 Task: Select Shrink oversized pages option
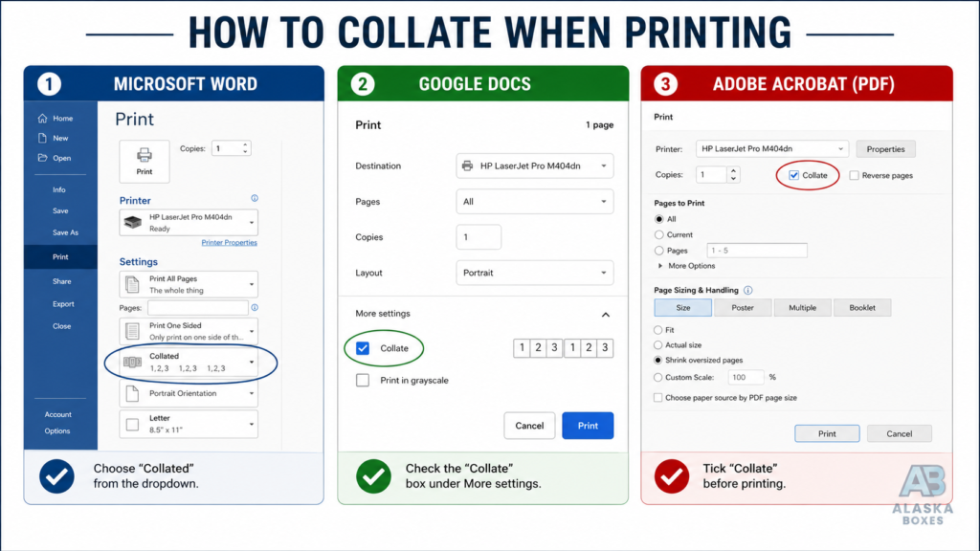pyautogui.click(x=657, y=360)
